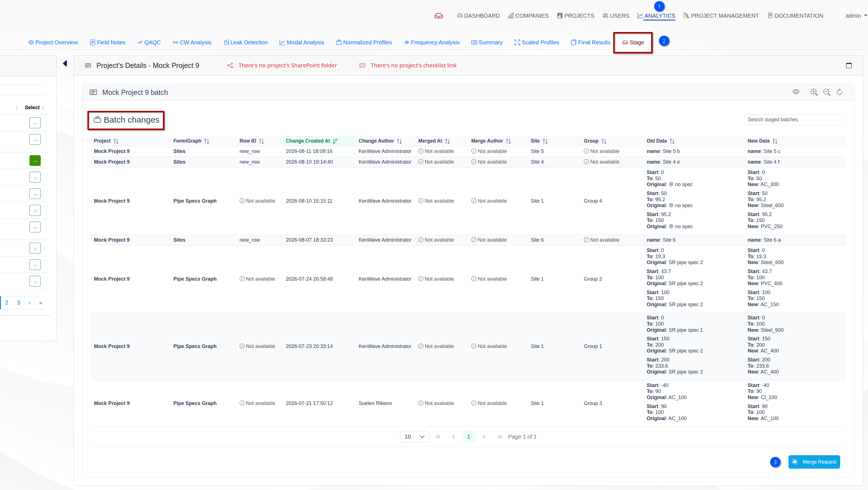Click the green filled select arrow in sidebar
This screenshot has height=490, width=868.
(x=35, y=161)
